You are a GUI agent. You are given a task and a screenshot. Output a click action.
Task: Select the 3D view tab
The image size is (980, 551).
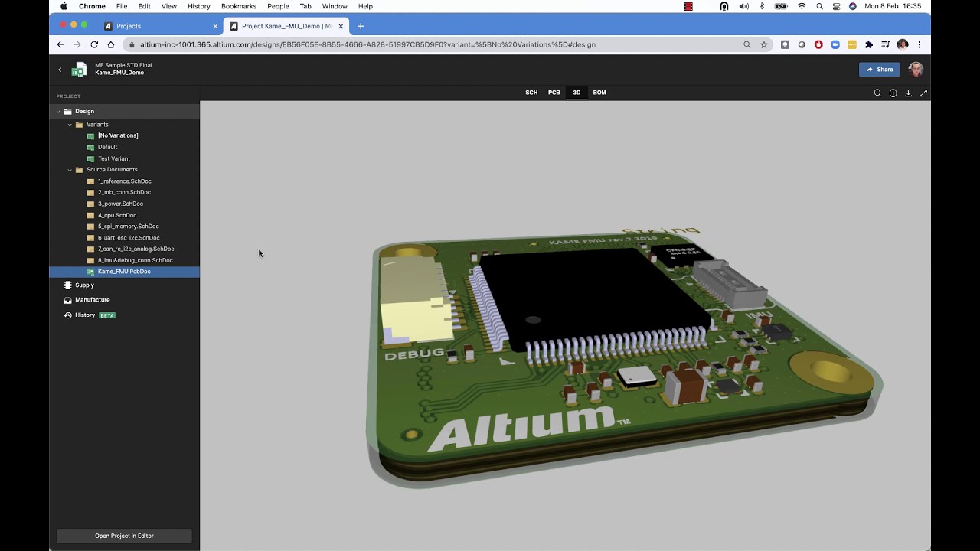(x=577, y=93)
